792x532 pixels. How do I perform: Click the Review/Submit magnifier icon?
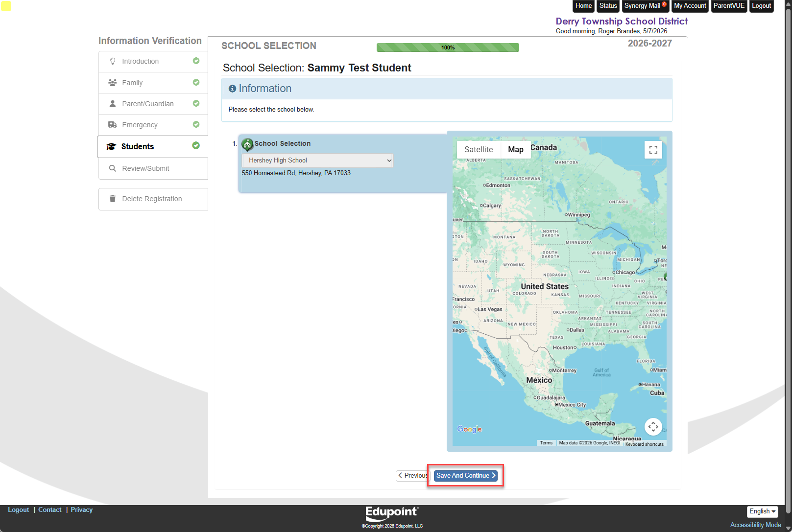(x=113, y=168)
